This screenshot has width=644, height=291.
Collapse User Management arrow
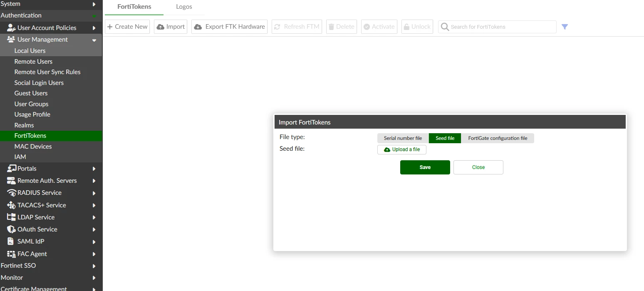point(94,40)
